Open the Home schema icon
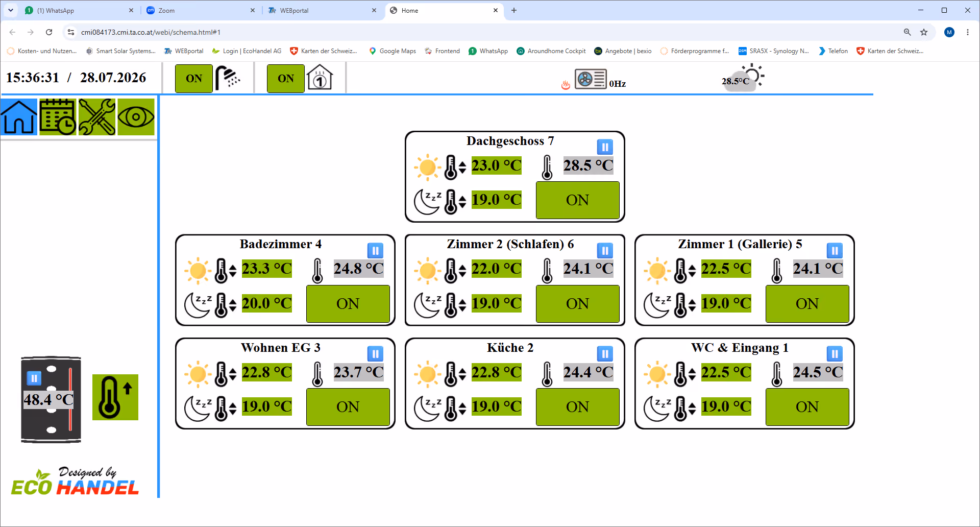The image size is (980, 527). pyautogui.click(x=19, y=117)
